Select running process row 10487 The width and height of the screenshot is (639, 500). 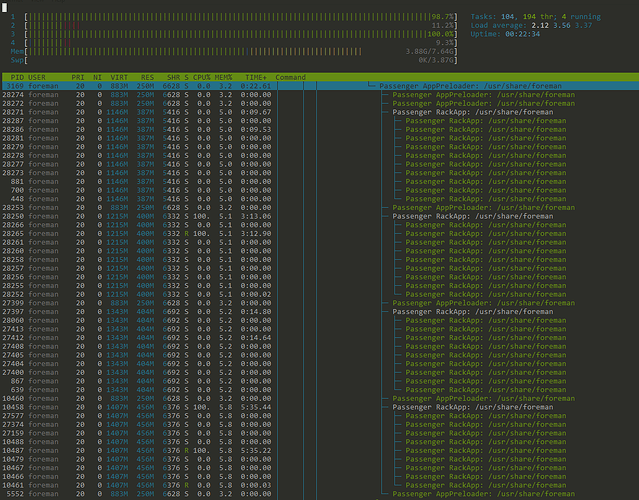click(x=320, y=450)
